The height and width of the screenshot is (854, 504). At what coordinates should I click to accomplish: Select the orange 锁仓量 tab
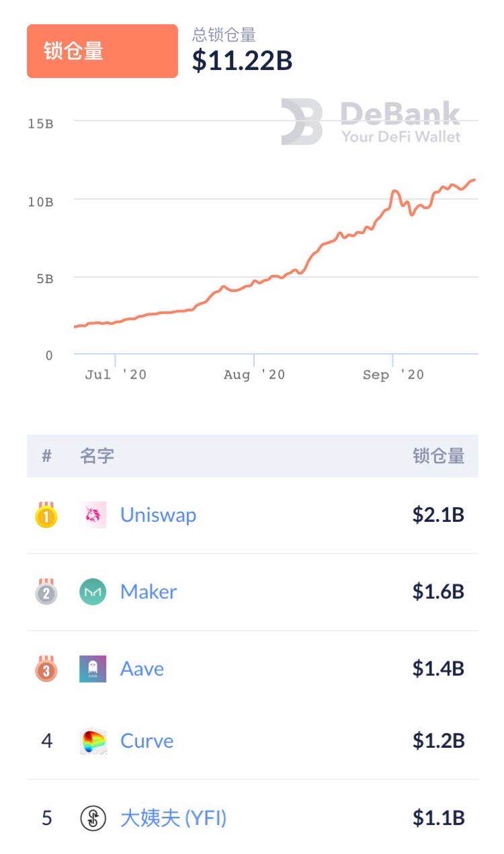[x=102, y=51]
